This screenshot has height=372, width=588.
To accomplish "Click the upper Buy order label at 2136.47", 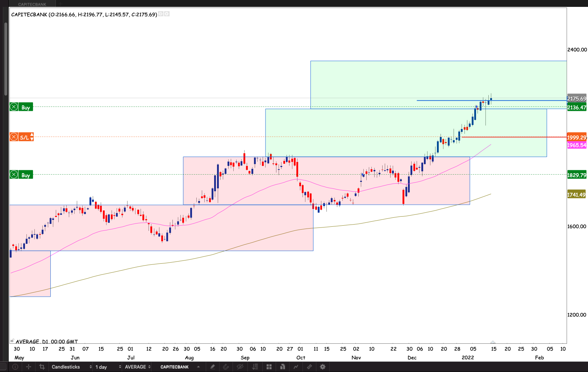I will 26,107.
